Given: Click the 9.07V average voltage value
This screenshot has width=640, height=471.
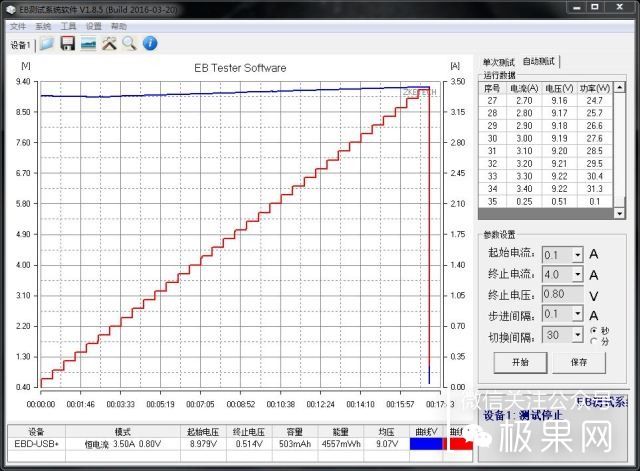Looking at the screenshot, I should click(386, 444).
